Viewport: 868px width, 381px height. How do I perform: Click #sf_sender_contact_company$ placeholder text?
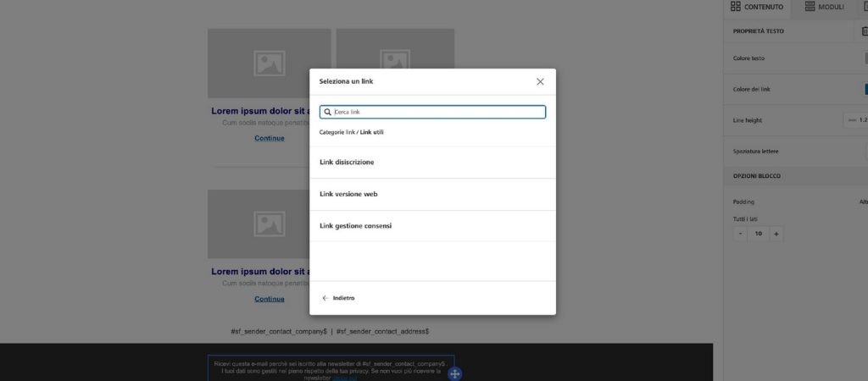pos(278,332)
